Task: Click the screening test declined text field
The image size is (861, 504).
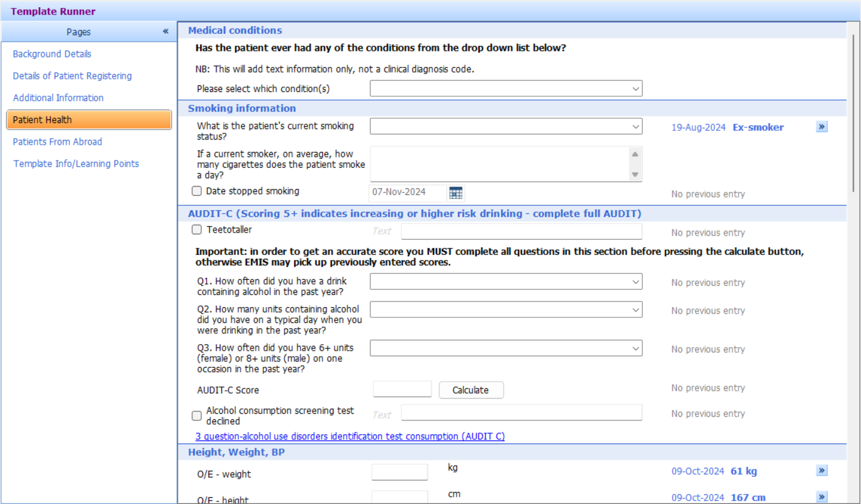Action: pyautogui.click(x=521, y=413)
